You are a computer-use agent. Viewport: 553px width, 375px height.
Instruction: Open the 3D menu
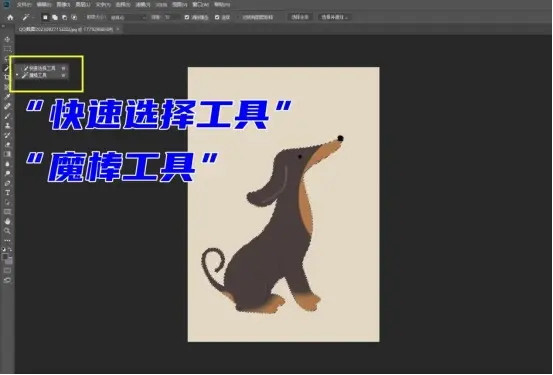pos(161,5)
